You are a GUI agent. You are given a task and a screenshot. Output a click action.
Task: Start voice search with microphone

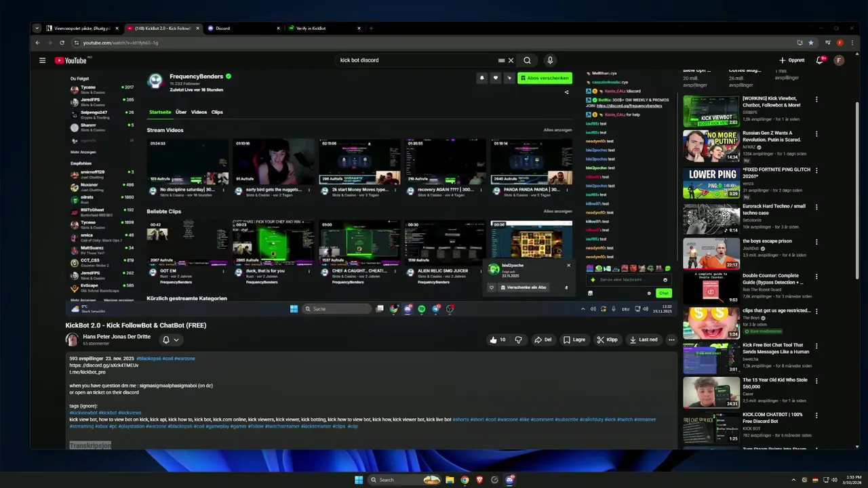pos(550,60)
